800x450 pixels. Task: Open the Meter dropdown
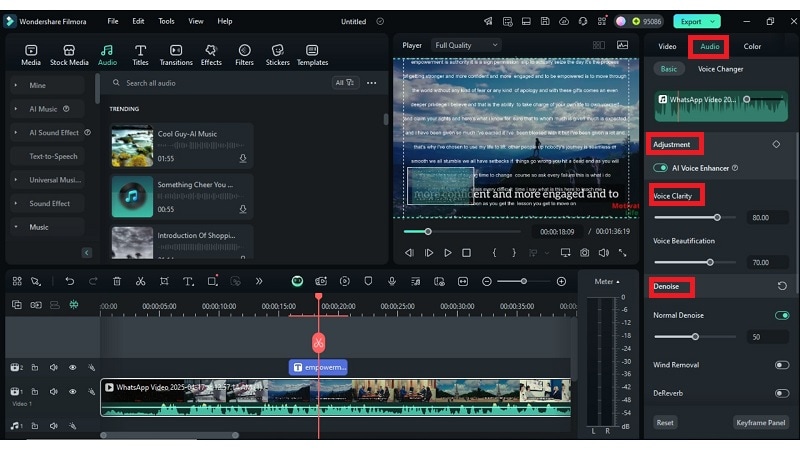coord(607,282)
